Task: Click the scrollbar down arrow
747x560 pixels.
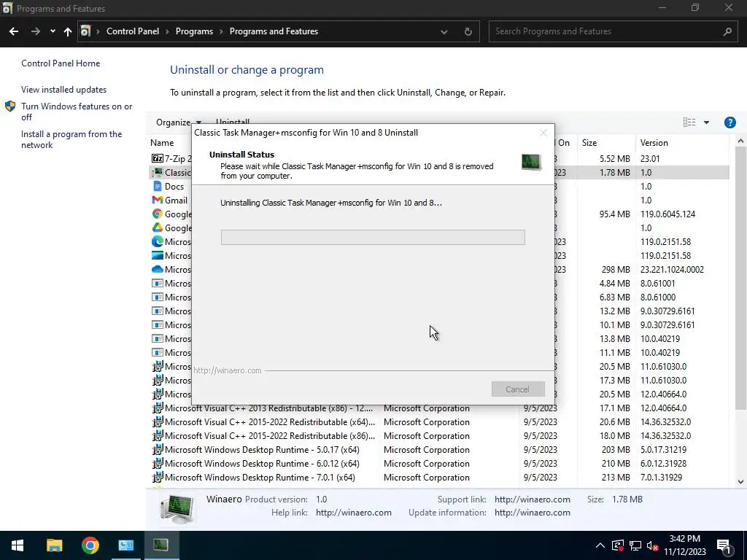Action: click(740, 482)
